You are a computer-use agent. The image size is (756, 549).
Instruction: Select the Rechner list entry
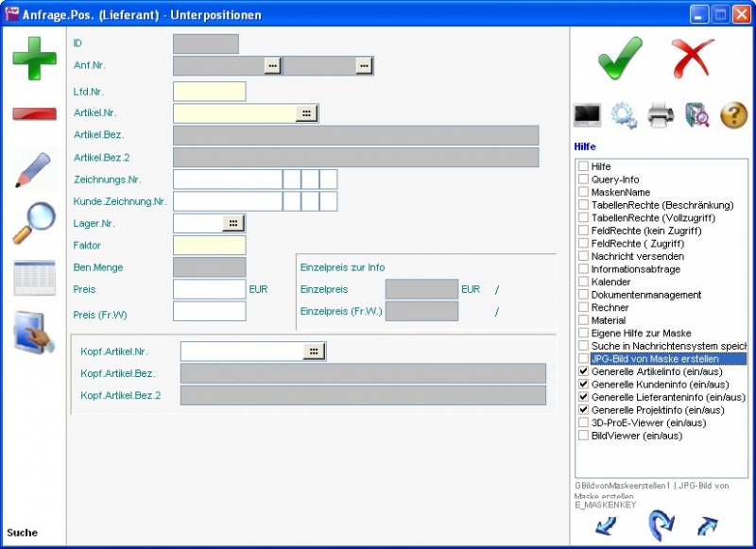[610, 308]
